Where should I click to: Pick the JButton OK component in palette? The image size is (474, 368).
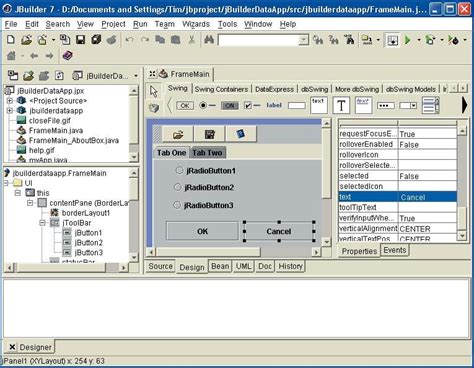pos(185,106)
